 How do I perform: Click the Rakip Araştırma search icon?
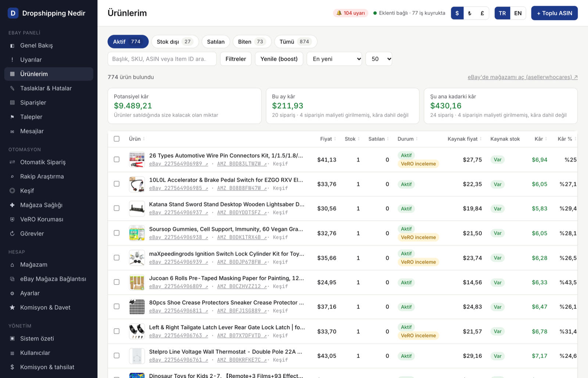12,176
